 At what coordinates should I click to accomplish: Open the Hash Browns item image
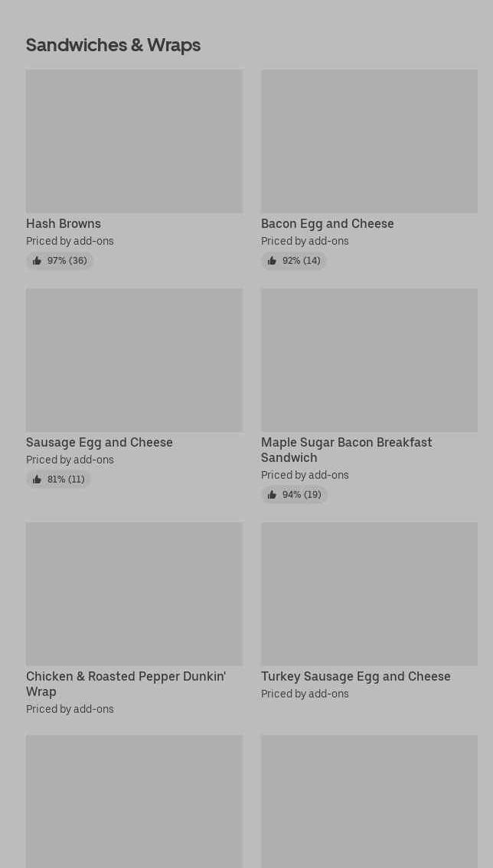click(x=134, y=141)
